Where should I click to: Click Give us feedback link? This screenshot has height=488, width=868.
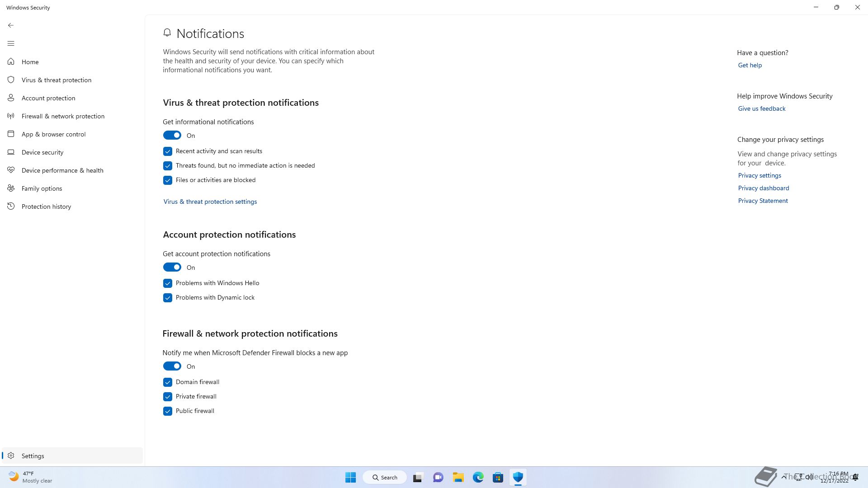(x=762, y=108)
